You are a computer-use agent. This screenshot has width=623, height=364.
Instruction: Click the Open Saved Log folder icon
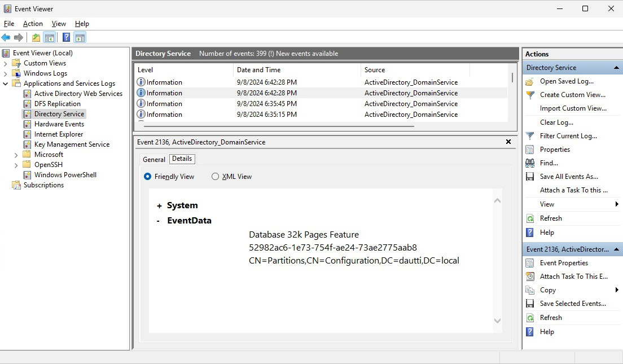(530, 81)
